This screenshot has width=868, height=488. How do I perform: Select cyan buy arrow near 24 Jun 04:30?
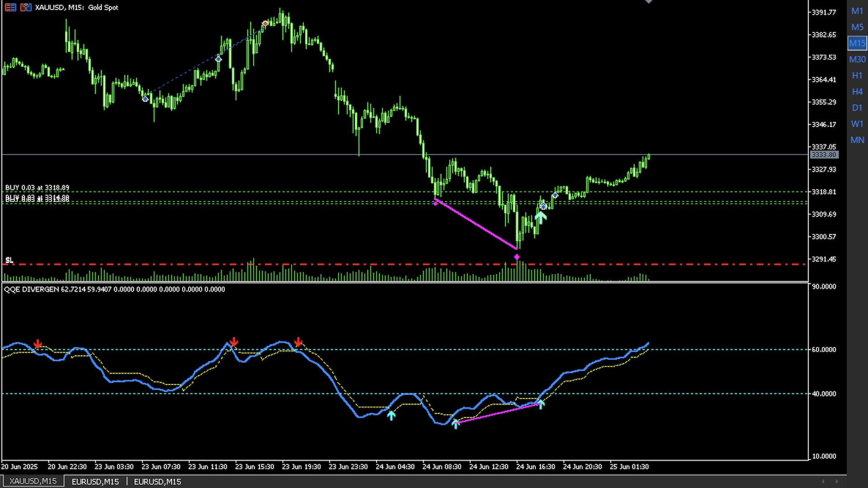pos(392,415)
